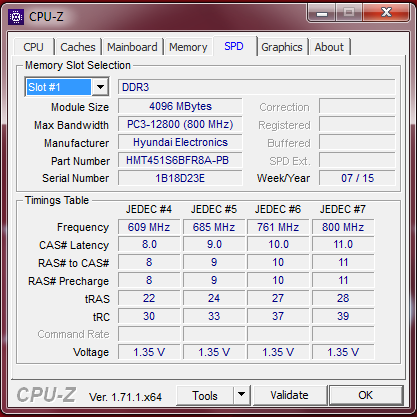
Task: Go to the Memory tab
Action: click(x=188, y=47)
